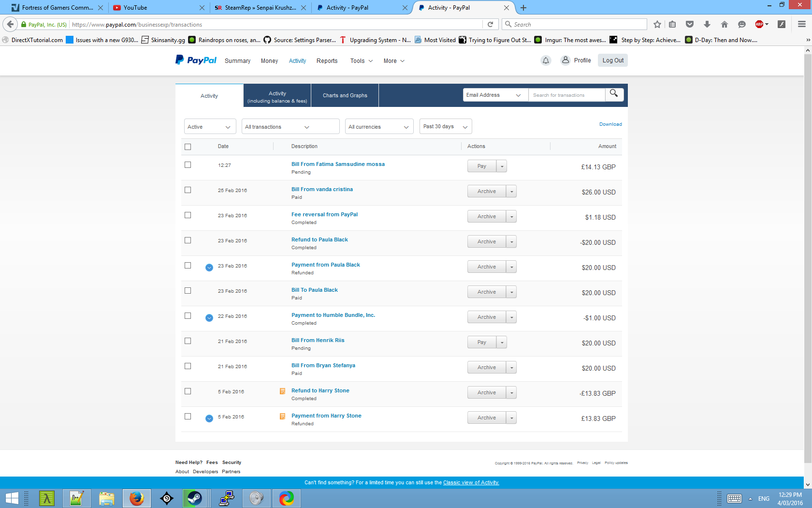Screen dimensions: 812x508
Task: Click the PayPal notifications bell icon
Action: click(546, 60)
